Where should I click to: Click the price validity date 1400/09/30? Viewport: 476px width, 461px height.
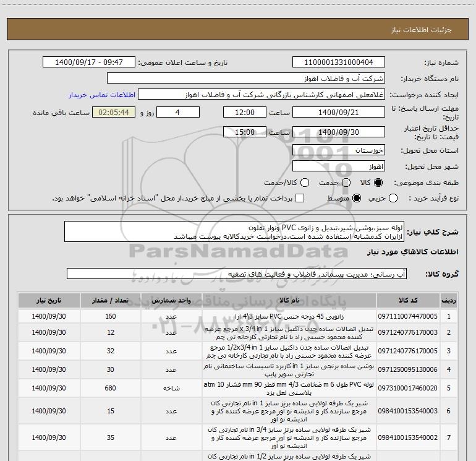pos(339,132)
